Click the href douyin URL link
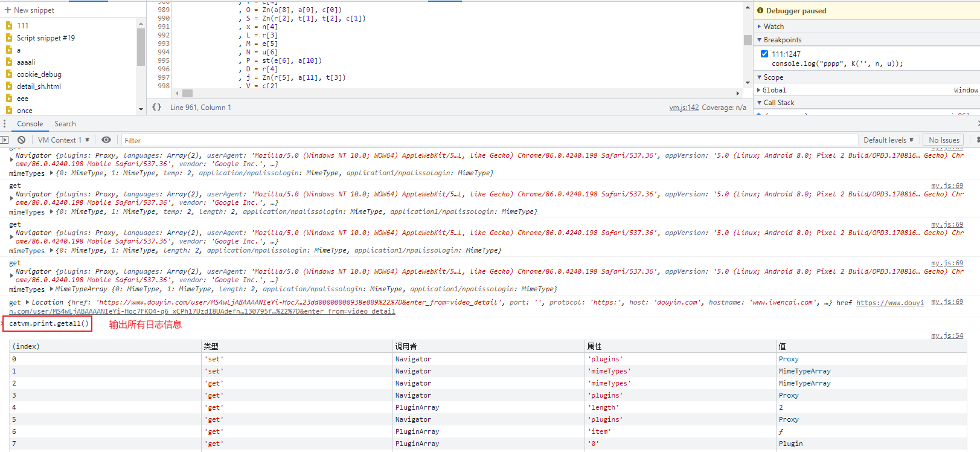The image size is (980, 452). [889, 303]
